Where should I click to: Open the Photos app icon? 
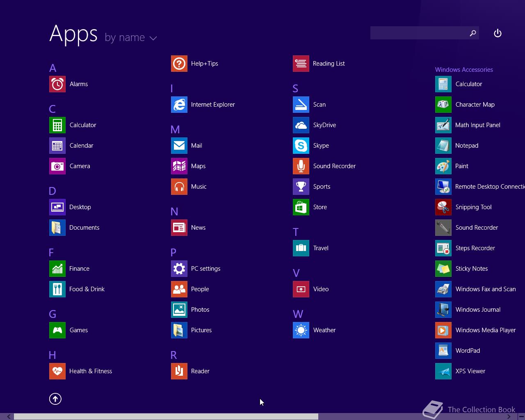coord(179,310)
